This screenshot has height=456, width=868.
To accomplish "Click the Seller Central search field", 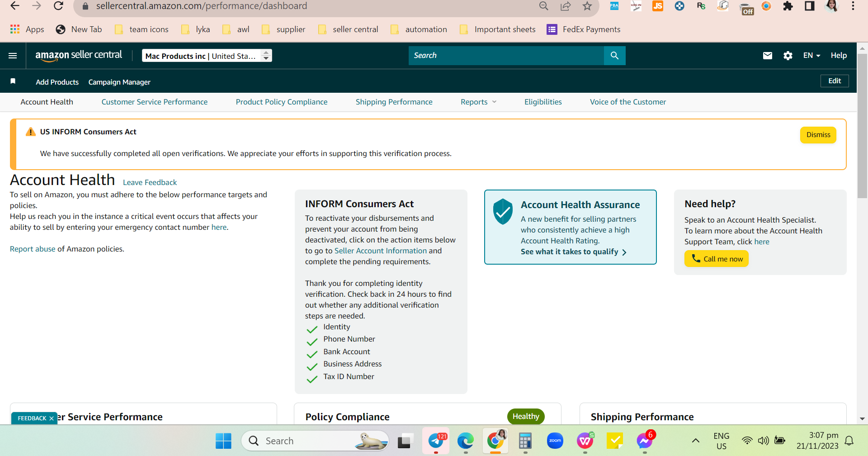I will point(506,56).
